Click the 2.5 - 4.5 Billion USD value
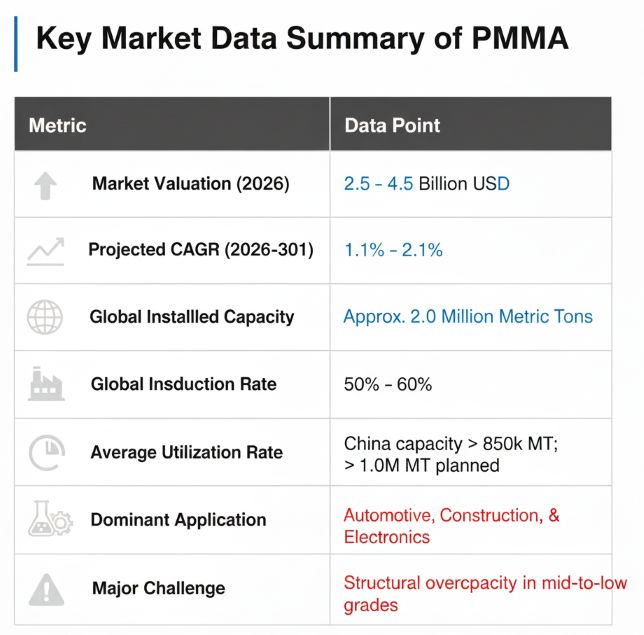644x635 pixels. 427,184
